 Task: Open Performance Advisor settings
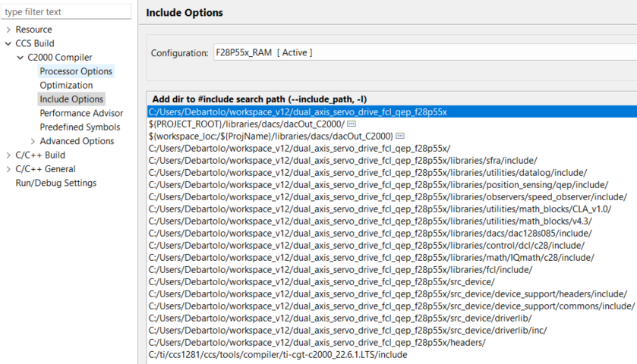80,113
